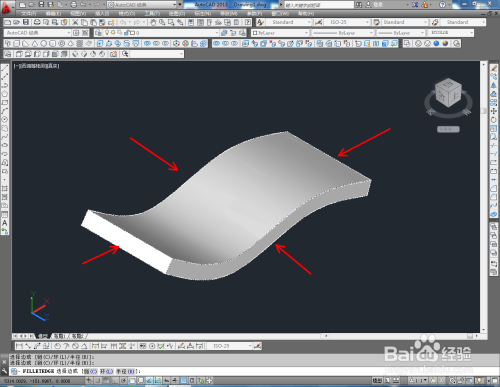Image resolution: width=500 pixels, height=387 pixels.
Task: Click Infocenter search binoculars icon
Action: point(359,5)
